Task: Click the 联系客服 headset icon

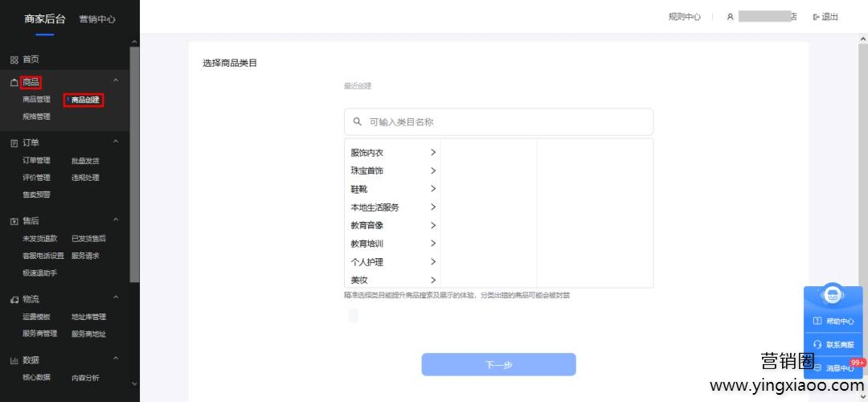Action: pyautogui.click(x=817, y=344)
